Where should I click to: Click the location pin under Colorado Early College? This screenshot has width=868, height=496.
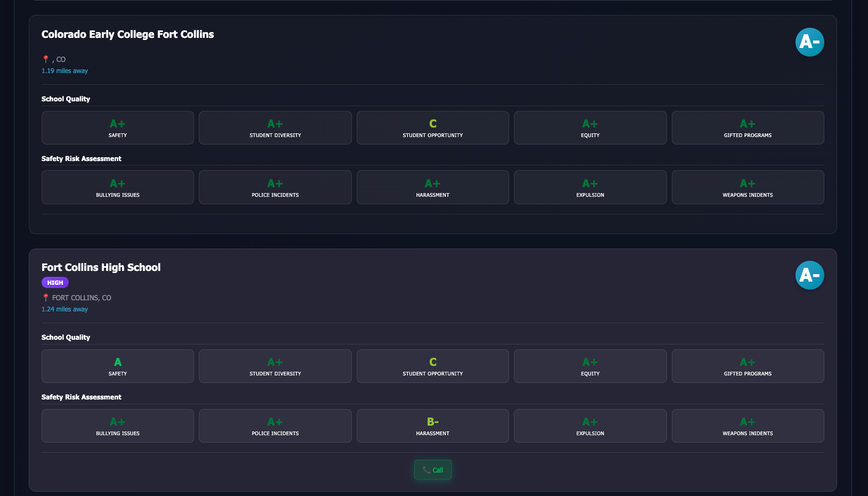(46, 59)
